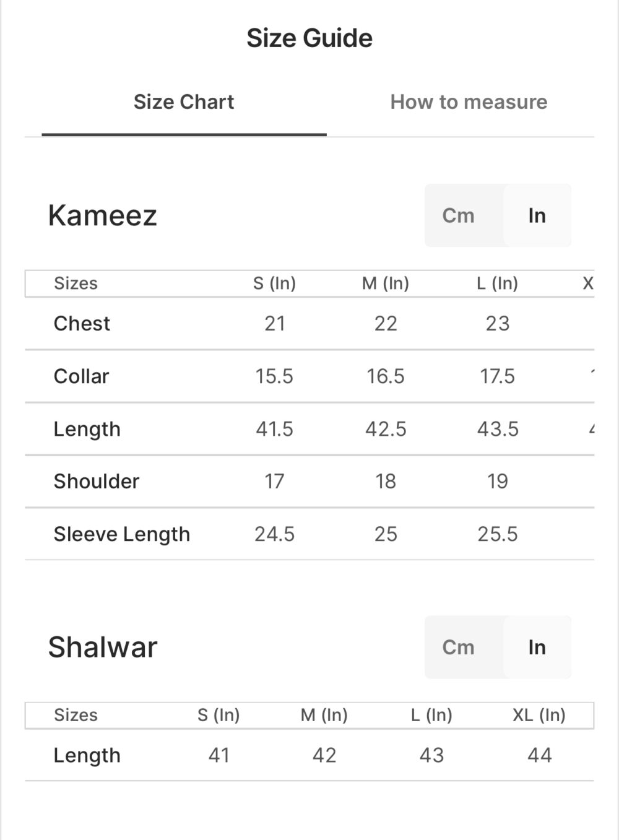Click the Size Guide title
Viewport: 619px width, 840px height.
pos(309,38)
